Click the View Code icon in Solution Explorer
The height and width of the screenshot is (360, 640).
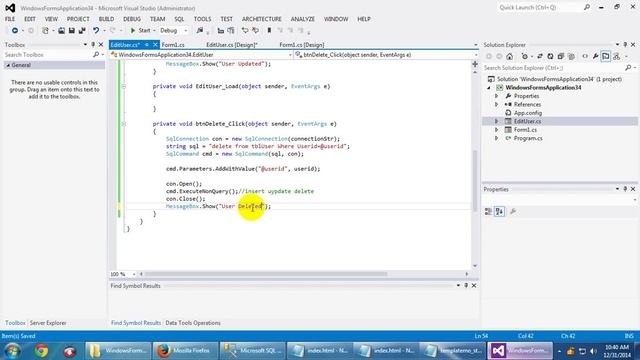click(585, 56)
